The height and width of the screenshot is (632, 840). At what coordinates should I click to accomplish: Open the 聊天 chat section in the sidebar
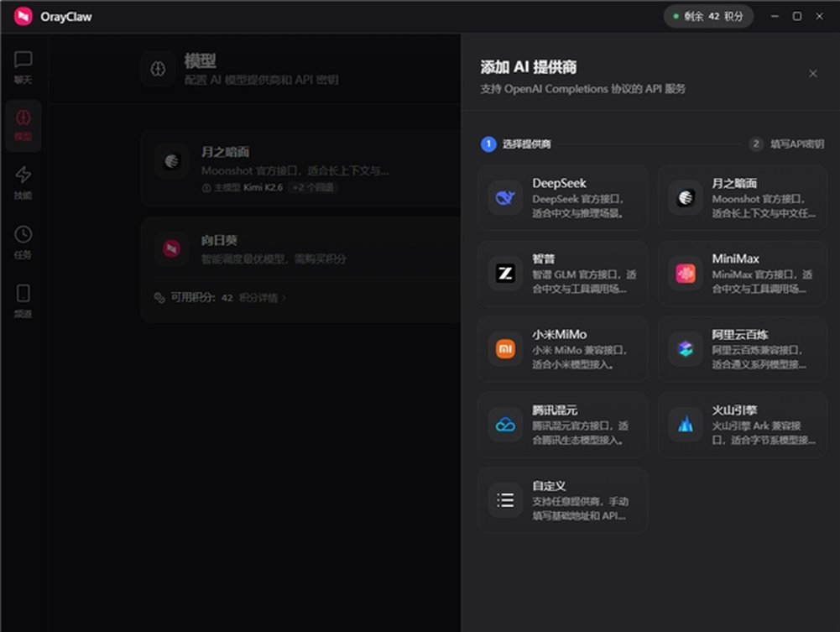click(23, 67)
